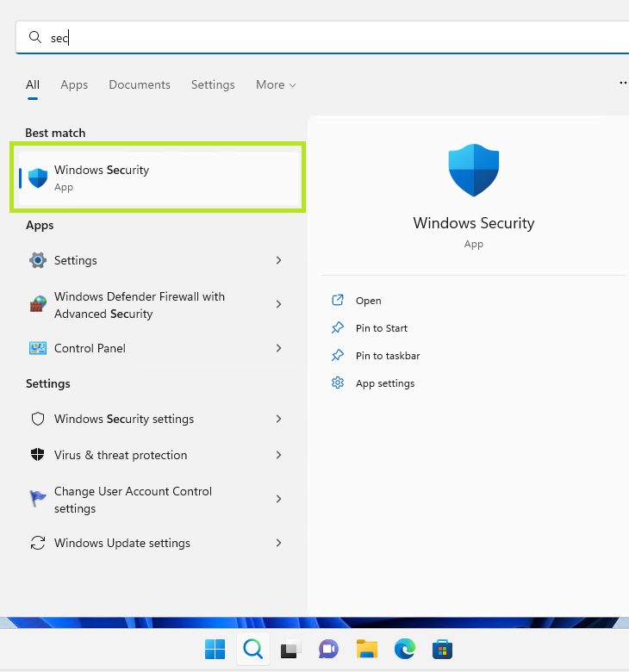Viewport: 629px width, 672px height.
Task: Open the Chat app on taskbar
Action: pyautogui.click(x=328, y=650)
